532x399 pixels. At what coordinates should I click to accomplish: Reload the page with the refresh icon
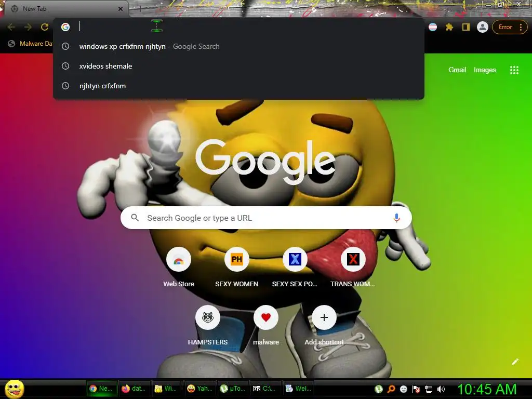point(45,27)
